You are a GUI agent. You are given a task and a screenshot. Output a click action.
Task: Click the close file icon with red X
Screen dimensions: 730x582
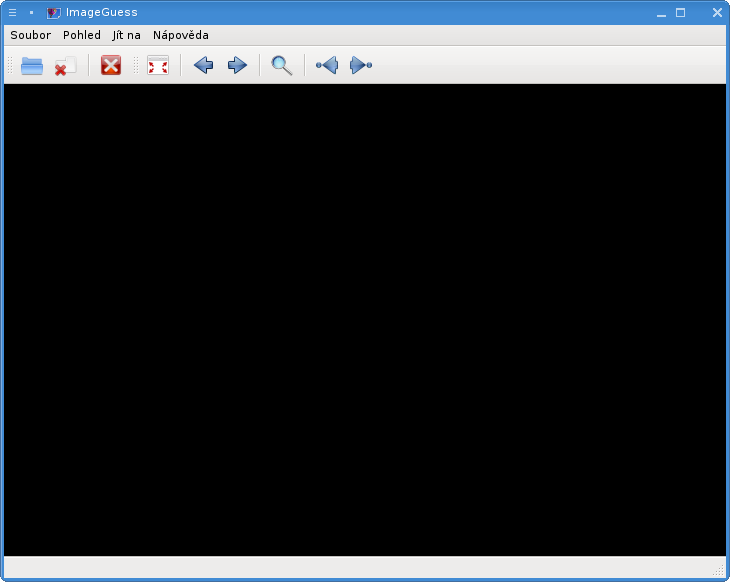click(65, 66)
